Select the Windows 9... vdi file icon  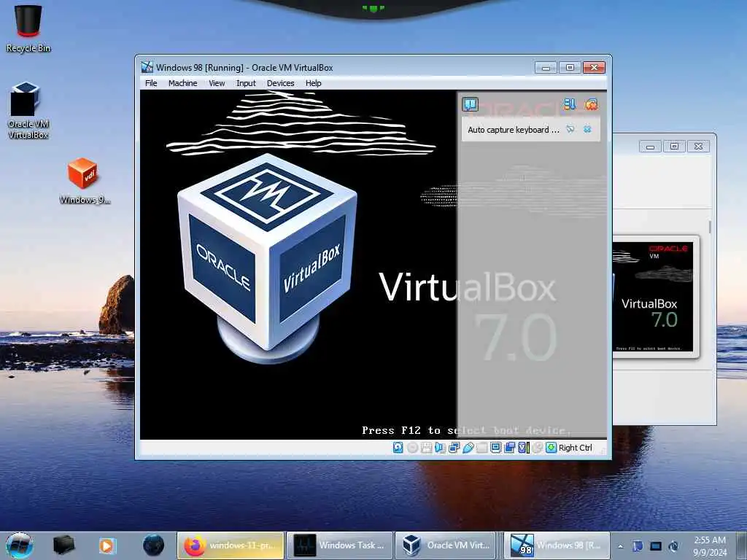coord(84,181)
